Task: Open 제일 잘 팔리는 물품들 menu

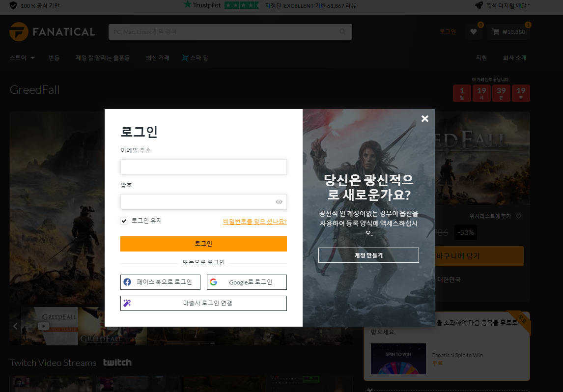Action: coord(103,58)
